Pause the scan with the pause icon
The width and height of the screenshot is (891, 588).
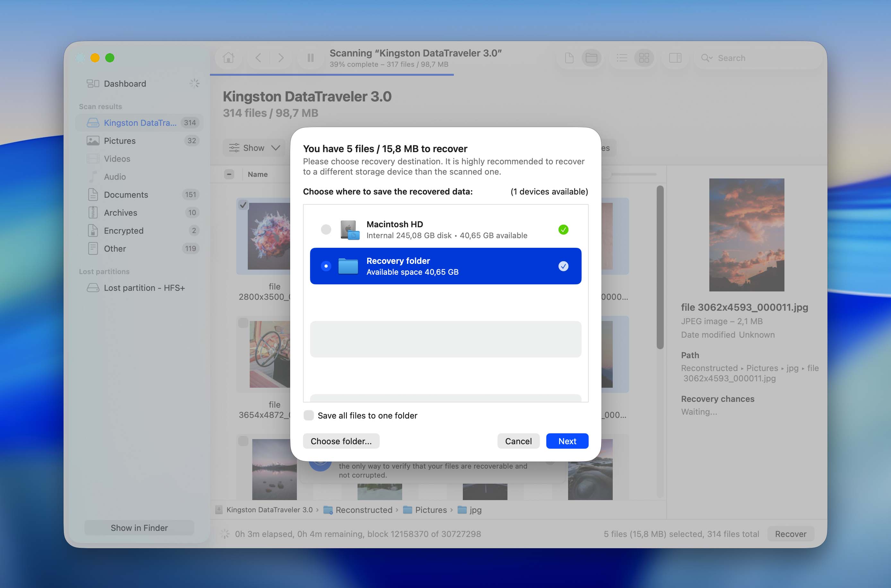click(310, 58)
